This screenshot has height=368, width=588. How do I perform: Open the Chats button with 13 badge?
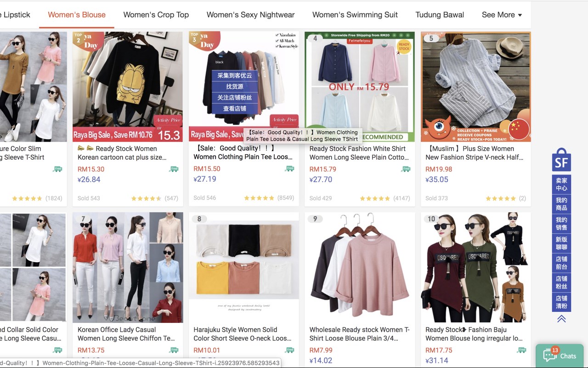[x=560, y=356]
